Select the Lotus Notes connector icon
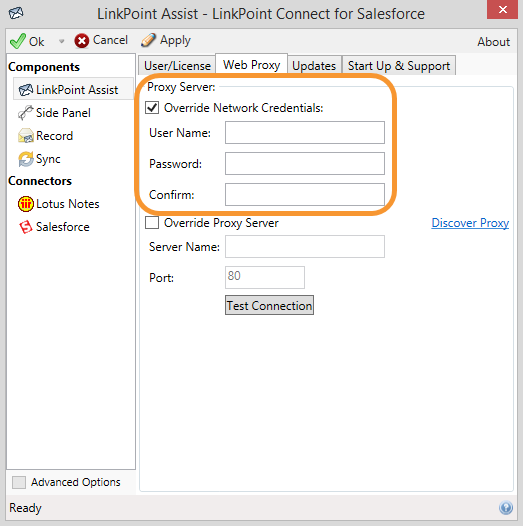The image size is (523, 526). (25, 204)
